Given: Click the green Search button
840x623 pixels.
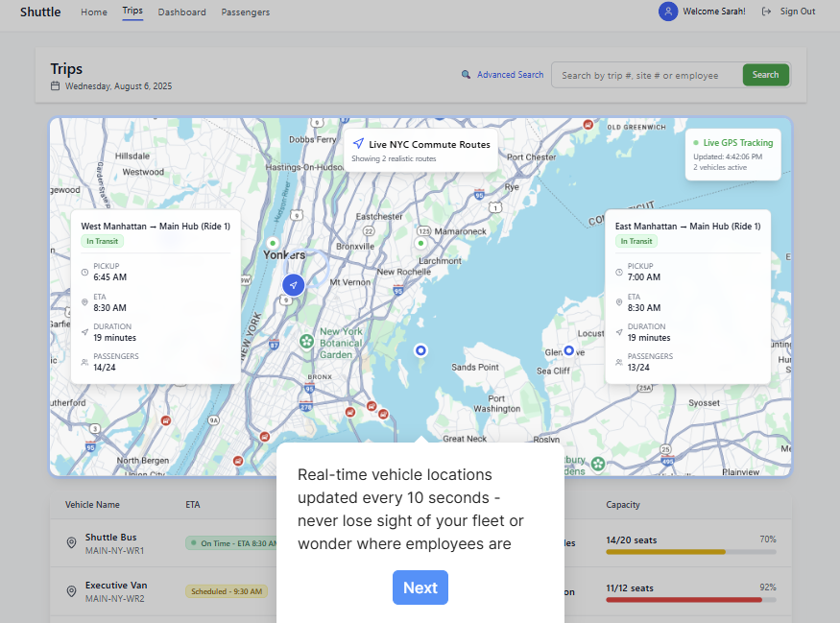Looking at the screenshot, I should 765,75.
